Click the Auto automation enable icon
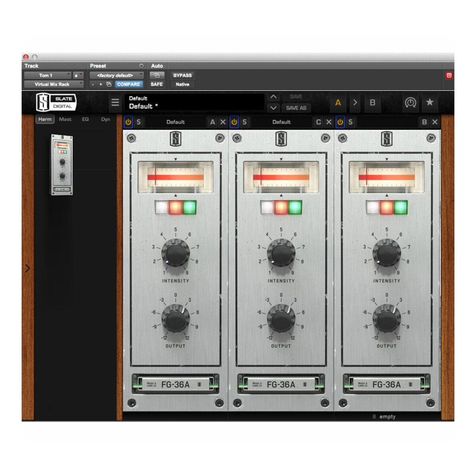Image resolution: width=476 pixels, height=476 pixels. point(157,75)
